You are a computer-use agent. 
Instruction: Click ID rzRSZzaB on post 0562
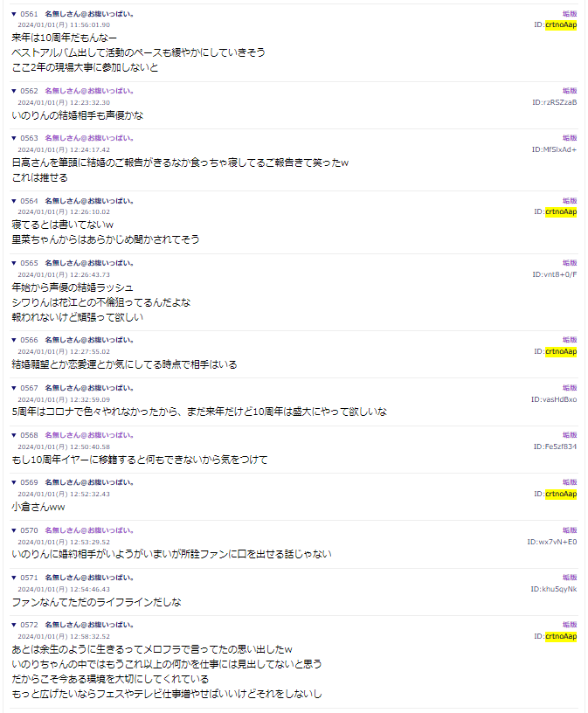tap(554, 102)
